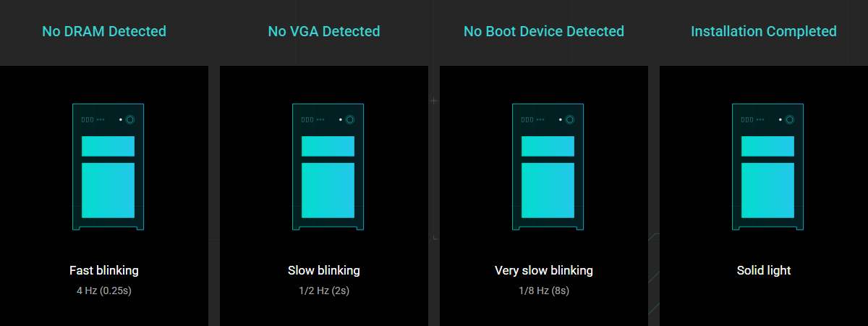Click the PC tower icon under Installation Completed

[x=767, y=167]
